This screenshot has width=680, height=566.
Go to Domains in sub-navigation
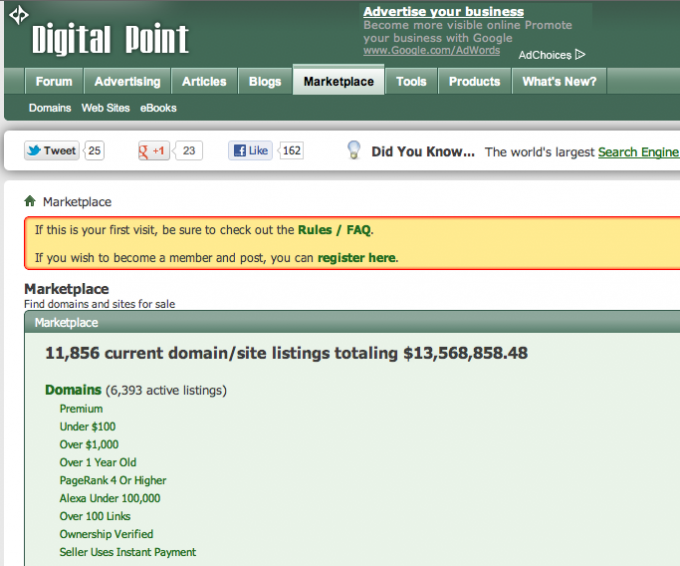(x=50, y=108)
